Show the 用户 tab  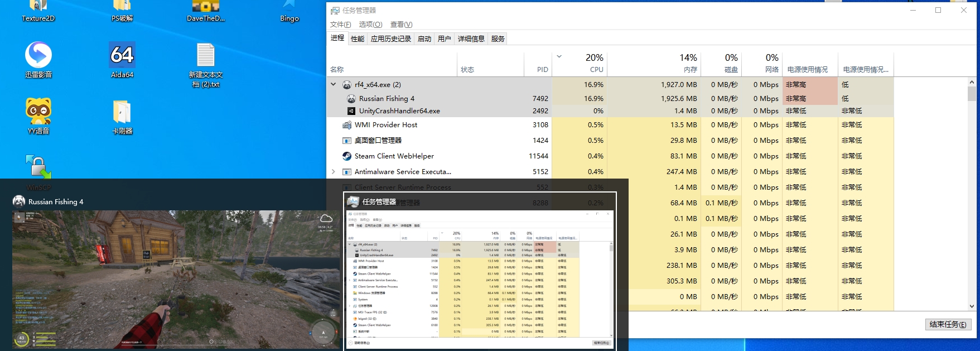point(445,39)
